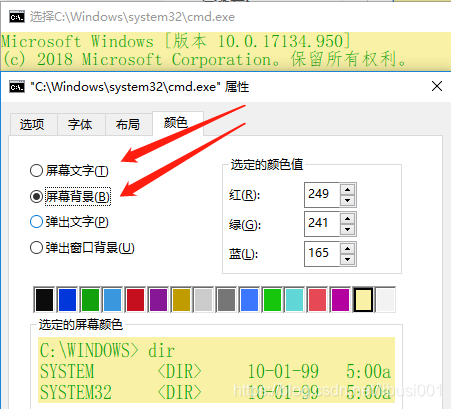Click the console title text 选择C:\Windows\system32\cmd.exe
The image size is (451, 409).
coord(132,17)
